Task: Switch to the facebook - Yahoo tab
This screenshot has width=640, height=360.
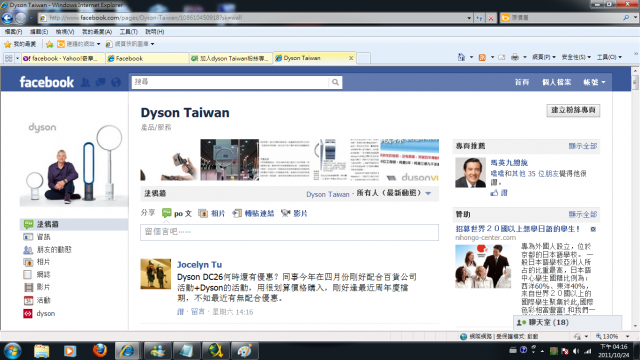Action: pos(63,58)
